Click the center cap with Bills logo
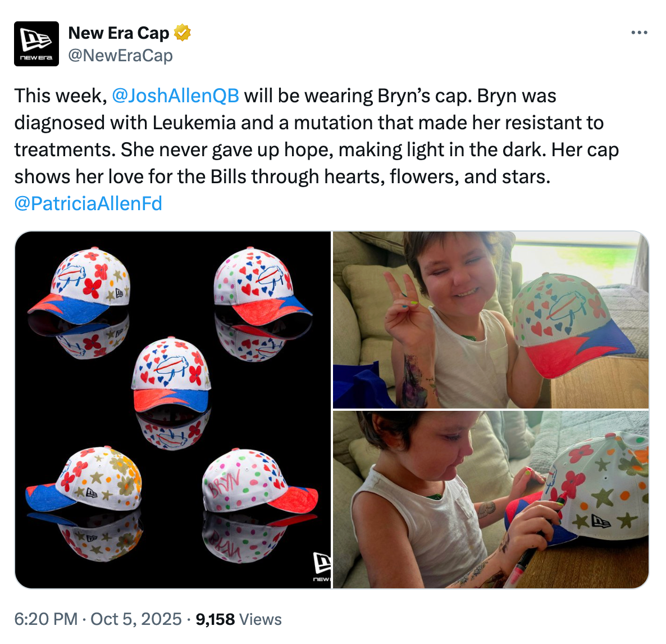The image size is (666, 644). [172, 374]
